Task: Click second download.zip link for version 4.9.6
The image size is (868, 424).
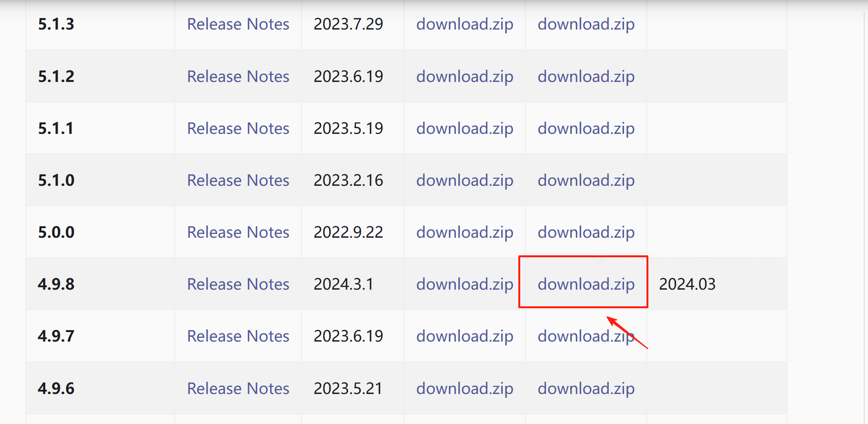Action: point(586,388)
